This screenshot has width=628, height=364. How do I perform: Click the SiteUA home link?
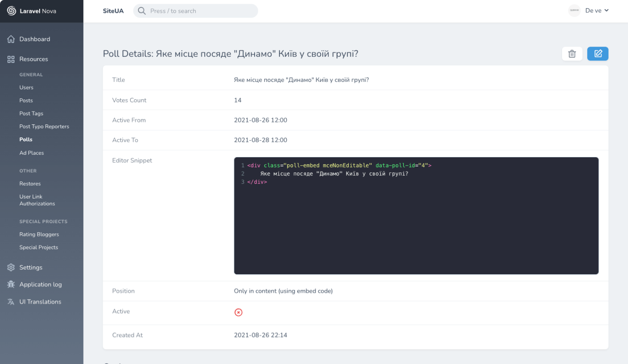(x=113, y=11)
